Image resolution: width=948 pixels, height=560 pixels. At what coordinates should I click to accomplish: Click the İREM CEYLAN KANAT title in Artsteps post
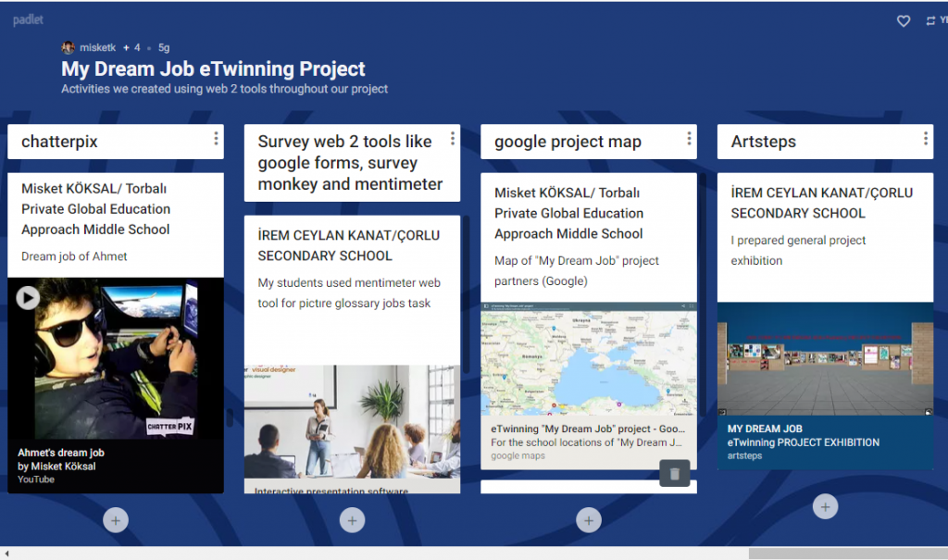pos(822,203)
